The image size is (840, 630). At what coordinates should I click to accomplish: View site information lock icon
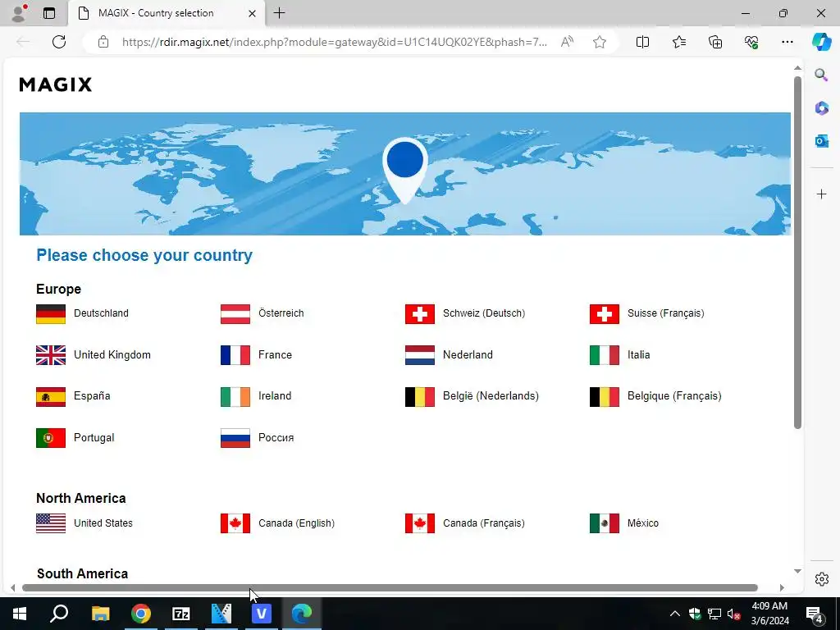click(x=103, y=42)
